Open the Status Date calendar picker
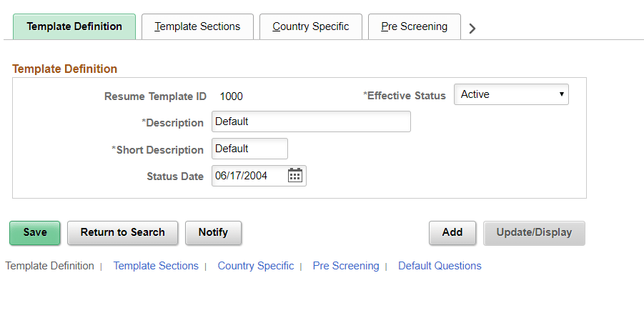Screen dimensions: 644x333 point(295,176)
